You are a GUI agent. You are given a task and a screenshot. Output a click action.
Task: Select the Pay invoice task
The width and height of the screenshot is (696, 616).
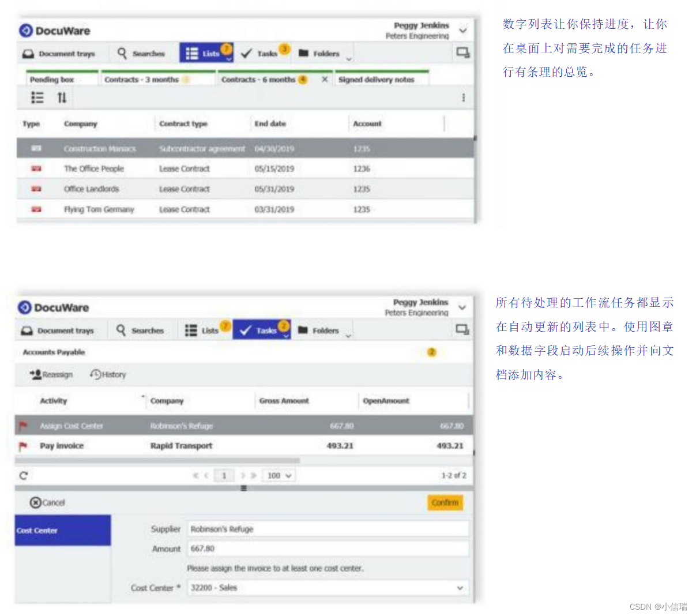click(244, 445)
